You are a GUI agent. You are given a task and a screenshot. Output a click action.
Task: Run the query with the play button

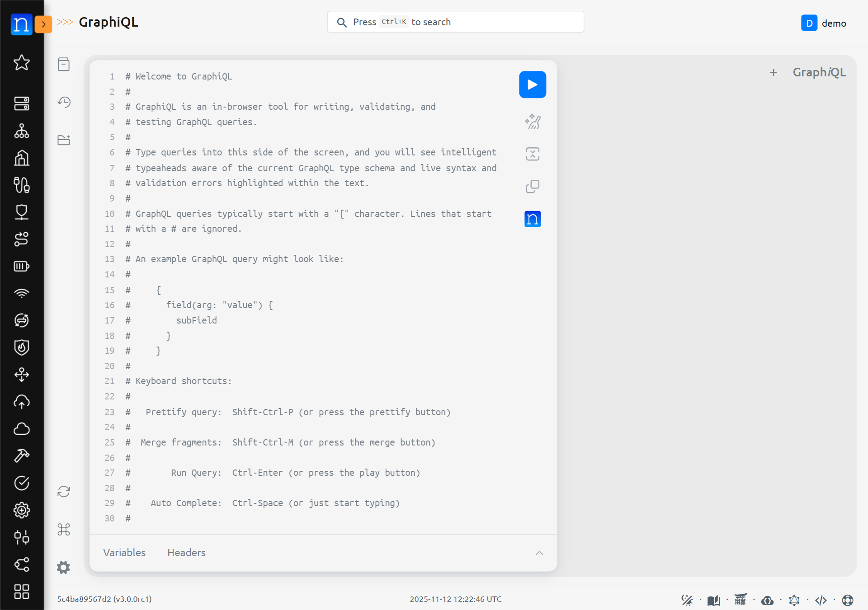click(532, 84)
